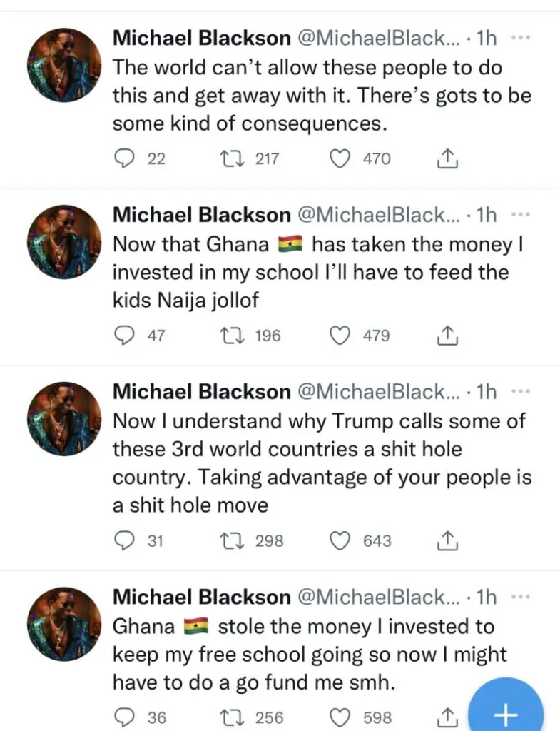
Task: Open more options on the Trump tweet
Action: coord(521,391)
